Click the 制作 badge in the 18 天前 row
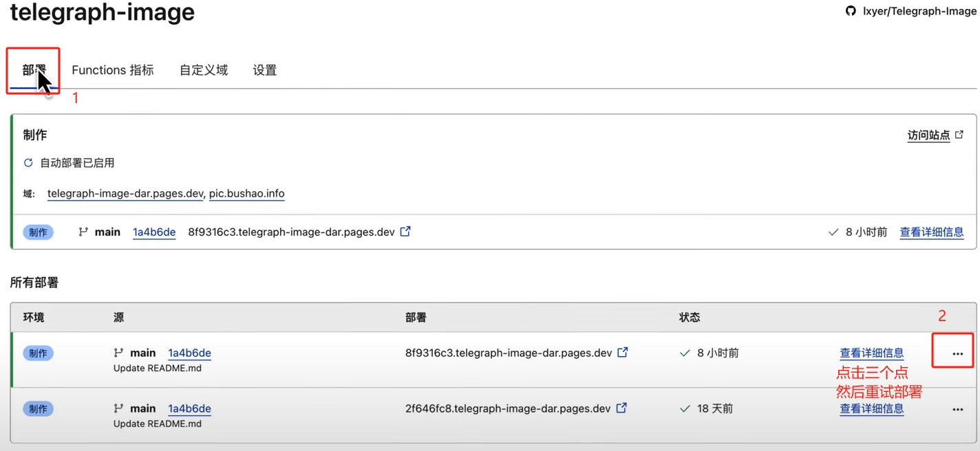 38,409
